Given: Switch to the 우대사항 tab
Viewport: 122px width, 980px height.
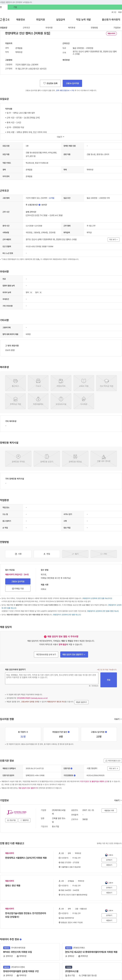Looking at the screenshot, I should point(49,28).
